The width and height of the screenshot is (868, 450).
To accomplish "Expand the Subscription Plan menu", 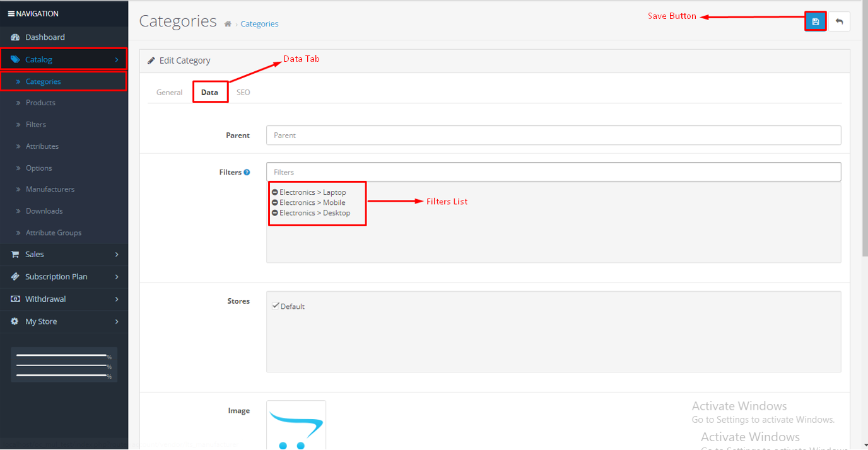I will coord(117,277).
